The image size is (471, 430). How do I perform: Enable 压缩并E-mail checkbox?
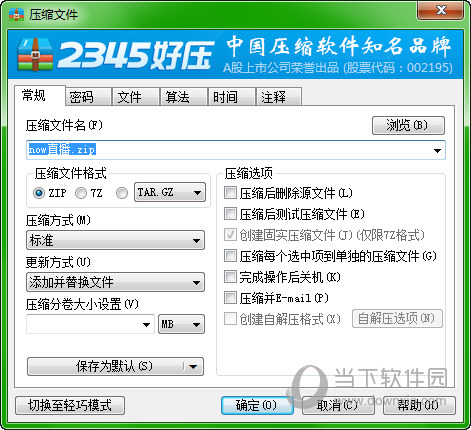click(230, 298)
